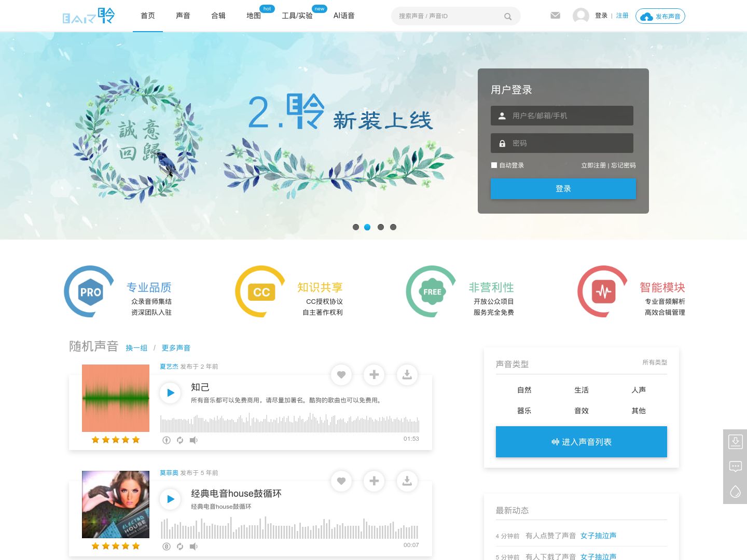Click the license icon for 知己
The width and height of the screenshot is (747, 560).
(167, 440)
